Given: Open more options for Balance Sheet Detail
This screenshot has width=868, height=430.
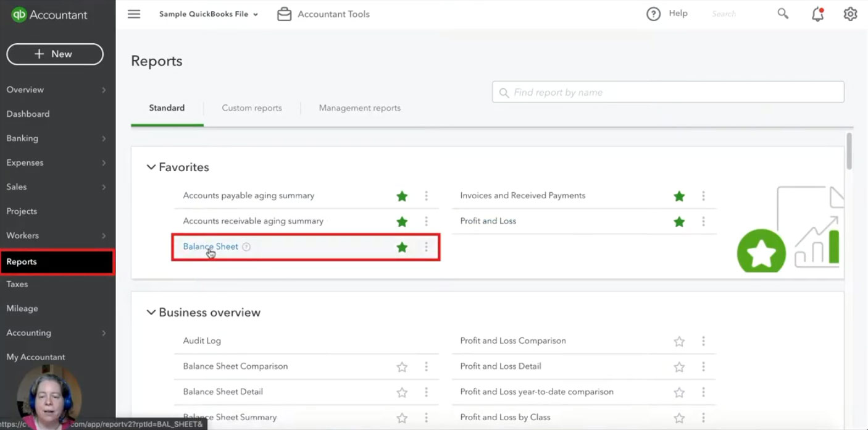Looking at the screenshot, I should 426,392.
